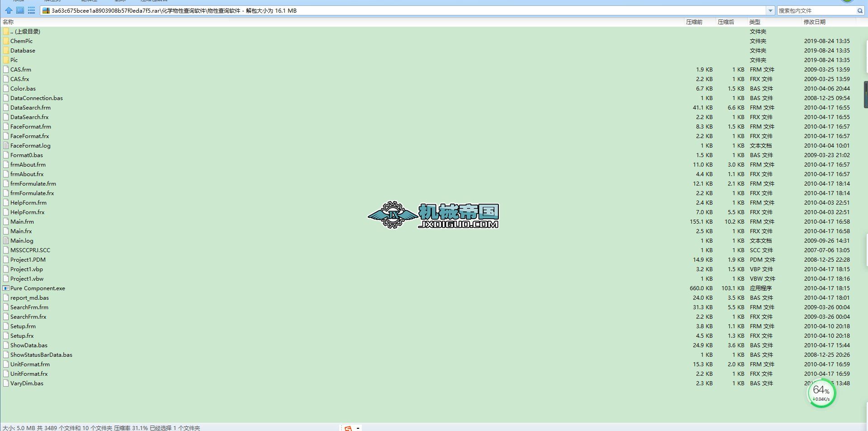Click the Setup.frm file icon
This screenshot has width=868, height=431.
(6, 326)
